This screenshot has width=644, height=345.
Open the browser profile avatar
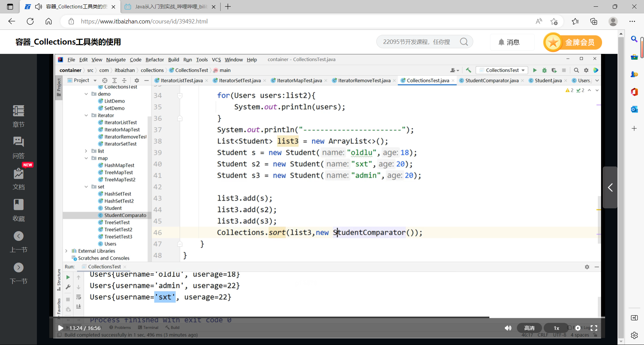613,21
